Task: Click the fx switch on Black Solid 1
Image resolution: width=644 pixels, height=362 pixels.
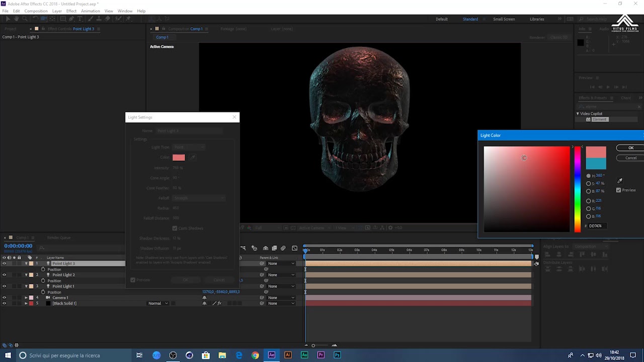Action: click(x=219, y=303)
